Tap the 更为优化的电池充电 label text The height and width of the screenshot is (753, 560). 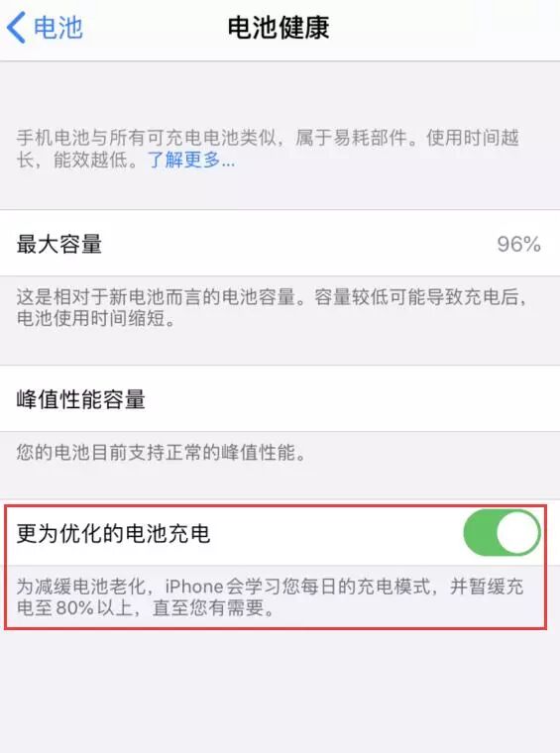pyautogui.click(x=113, y=533)
